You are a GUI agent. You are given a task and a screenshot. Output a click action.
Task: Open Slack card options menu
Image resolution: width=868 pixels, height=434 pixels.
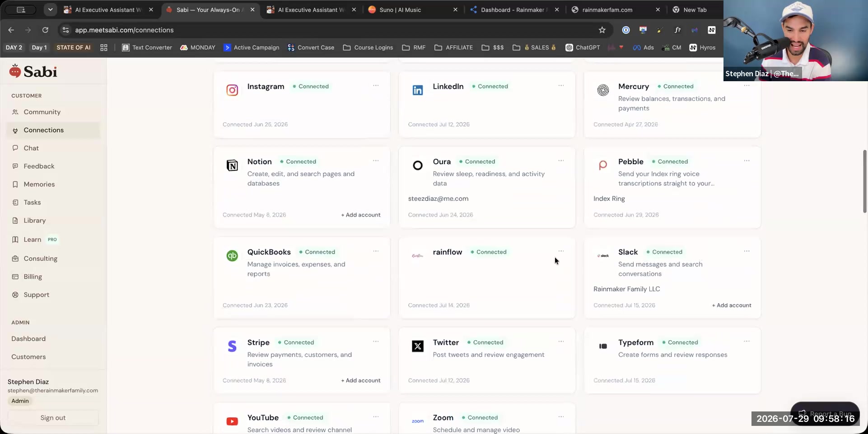point(747,251)
